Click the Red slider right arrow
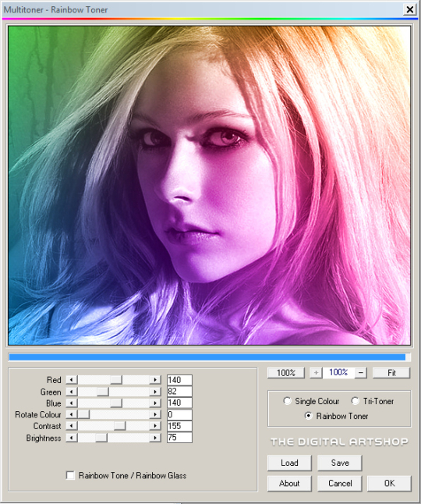 (155, 380)
